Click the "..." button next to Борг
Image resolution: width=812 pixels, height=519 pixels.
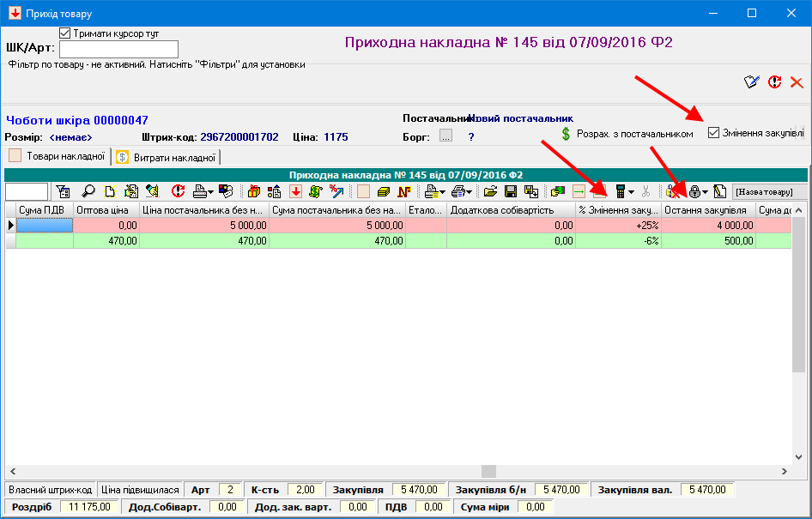pyautogui.click(x=445, y=136)
